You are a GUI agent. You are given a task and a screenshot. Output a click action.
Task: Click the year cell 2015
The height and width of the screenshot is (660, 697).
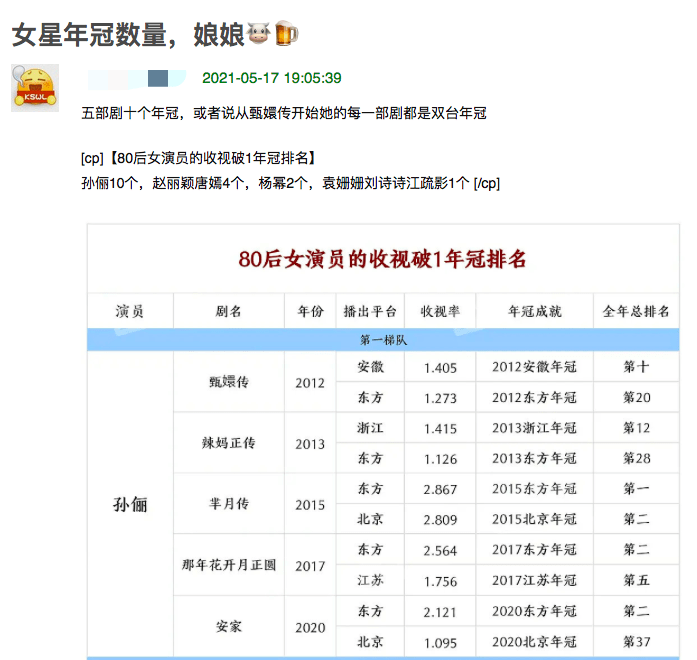(x=310, y=504)
